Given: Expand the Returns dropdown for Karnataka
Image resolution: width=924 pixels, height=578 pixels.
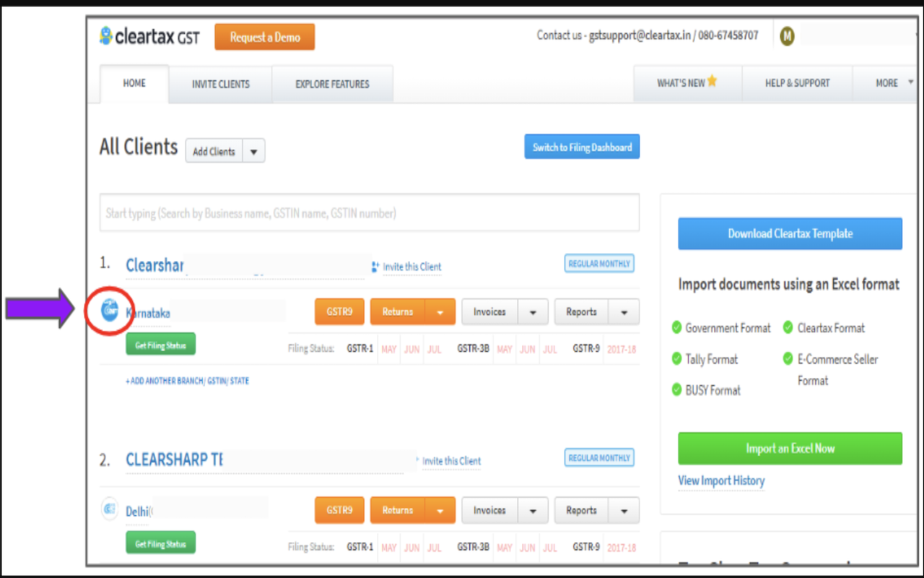Looking at the screenshot, I should [x=441, y=311].
